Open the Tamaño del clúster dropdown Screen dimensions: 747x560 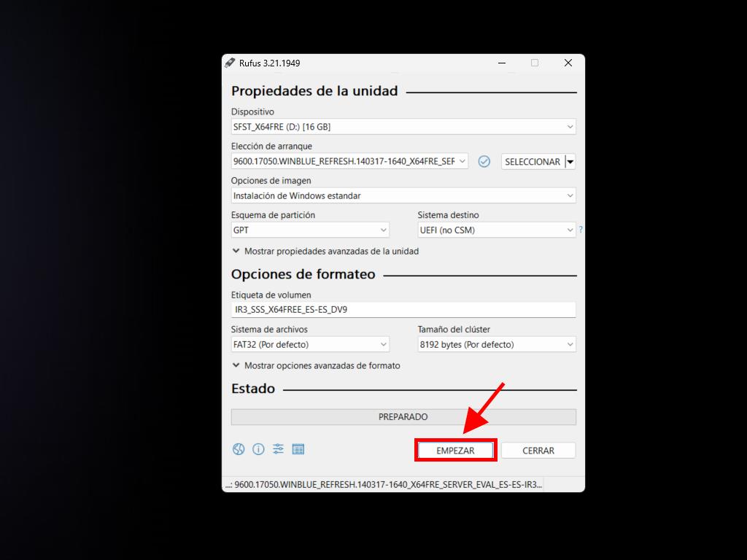(497, 344)
